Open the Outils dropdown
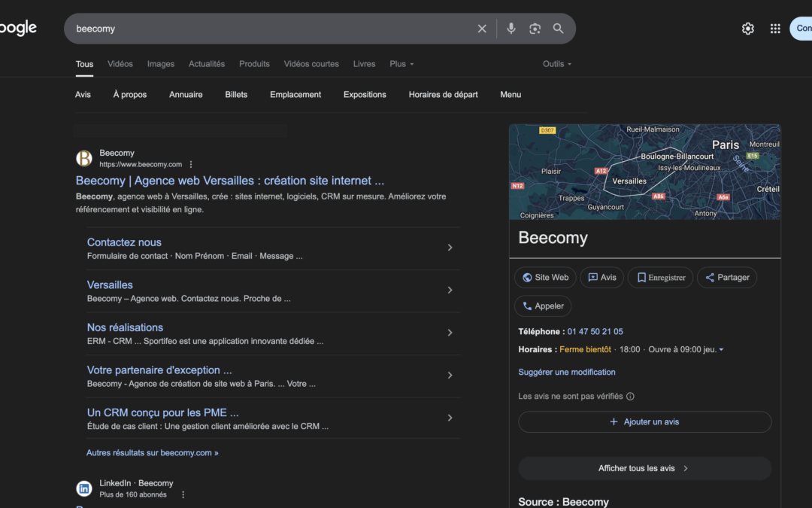Viewport: 812px width, 508px height. 556,64
